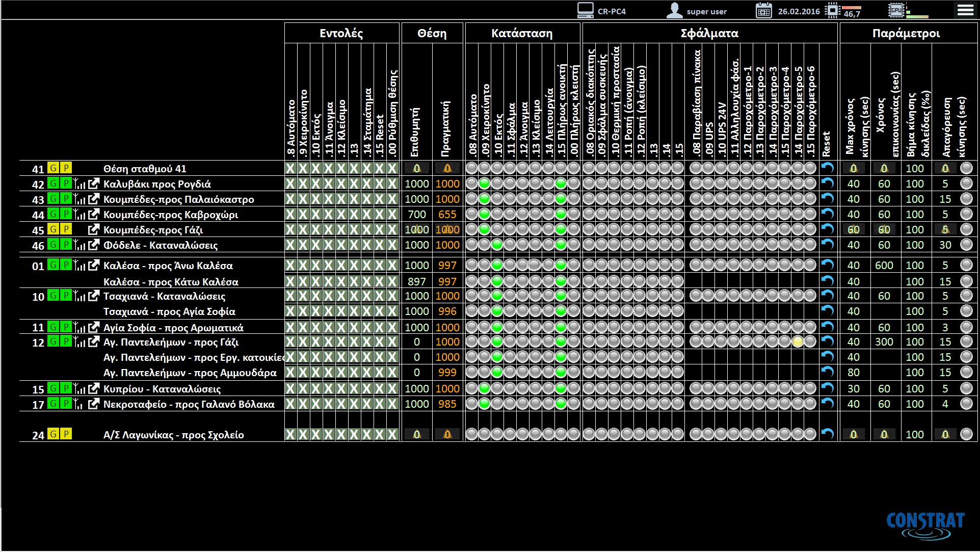Click yellow P indicator of station 45
The image size is (980, 552).
click(66, 229)
